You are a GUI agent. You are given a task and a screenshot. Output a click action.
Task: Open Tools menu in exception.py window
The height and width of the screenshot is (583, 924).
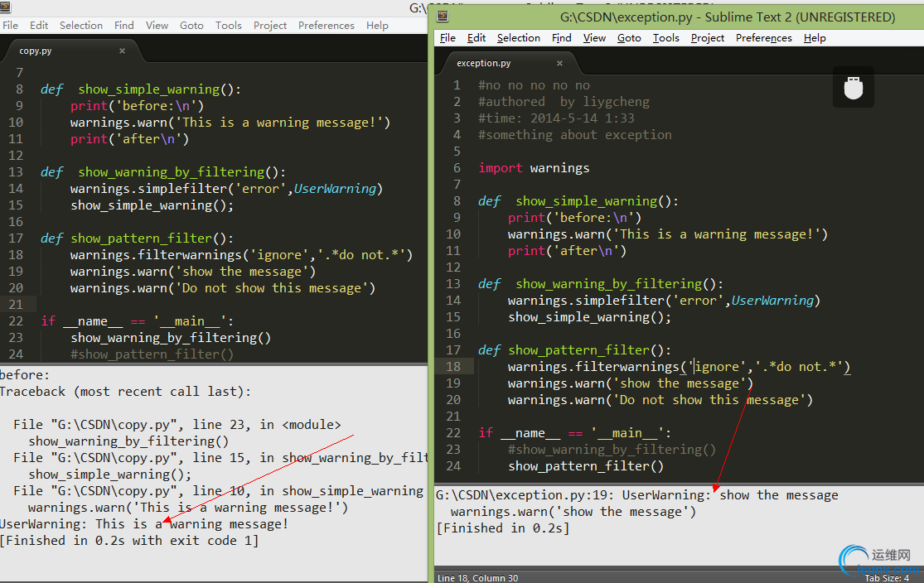coord(666,38)
